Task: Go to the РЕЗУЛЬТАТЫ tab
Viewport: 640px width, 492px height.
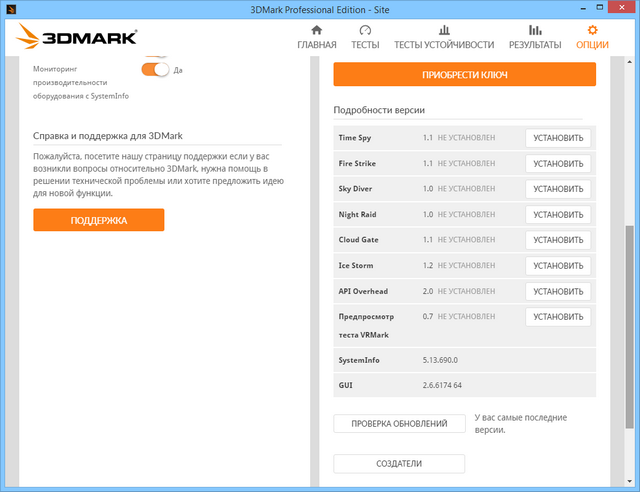Action: tap(535, 45)
